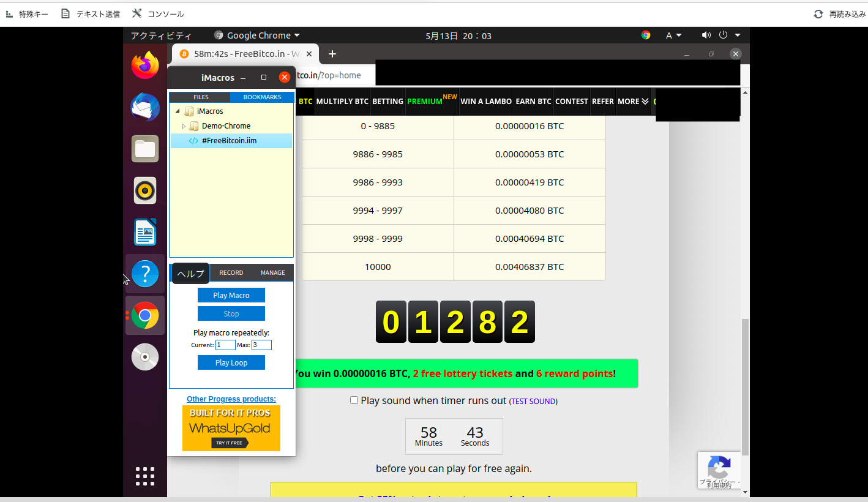Viewport: 868px width, 502px height.
Task: Open the Help question-mark dock icon
Action: coord(145,274)
